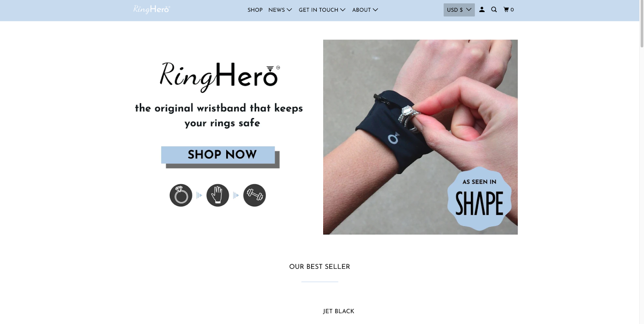Open the shopping cart icon
The width and height of the screenshot is (644, 324).
[x=509, y=10]
